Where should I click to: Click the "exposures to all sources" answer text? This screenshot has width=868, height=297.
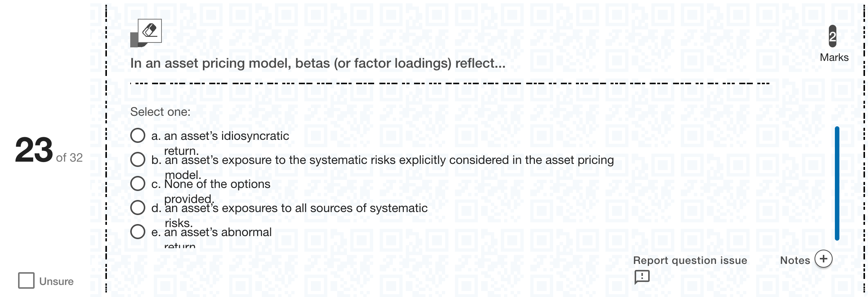coord(296,215)
